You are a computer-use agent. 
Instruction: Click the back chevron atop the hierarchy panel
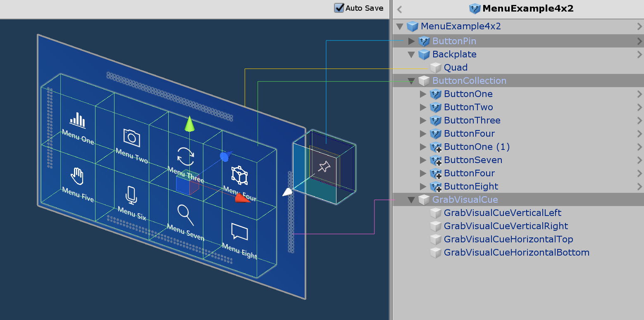coord(399,9)
